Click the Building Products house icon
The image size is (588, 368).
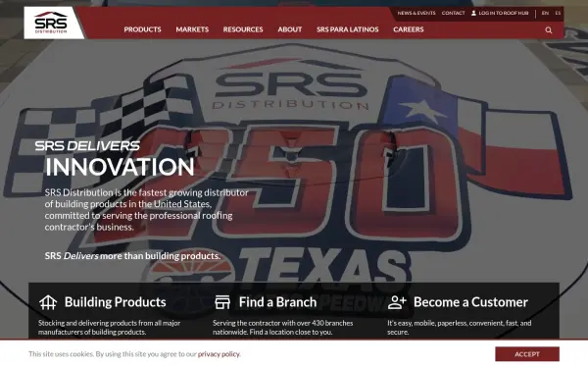click(x=48, y=302)
